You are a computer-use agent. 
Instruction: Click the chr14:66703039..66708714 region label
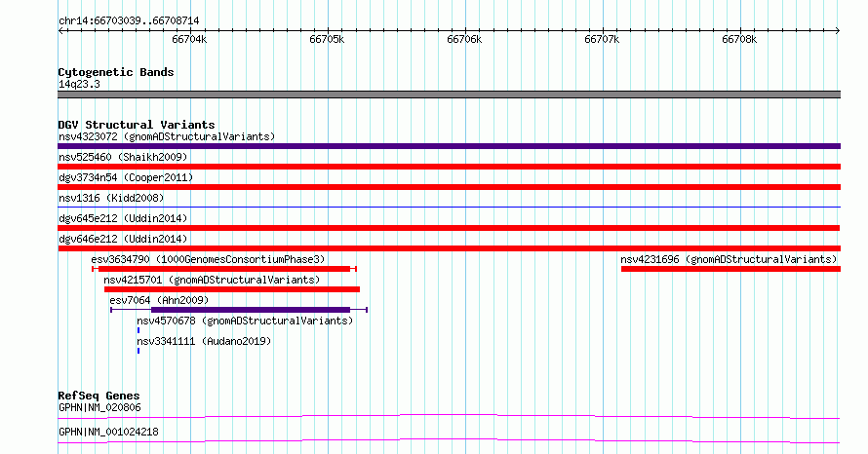[129, 20]
